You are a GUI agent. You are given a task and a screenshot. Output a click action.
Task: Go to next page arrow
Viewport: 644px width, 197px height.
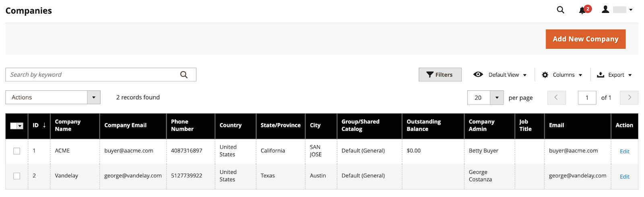click(x=629, y=97)
